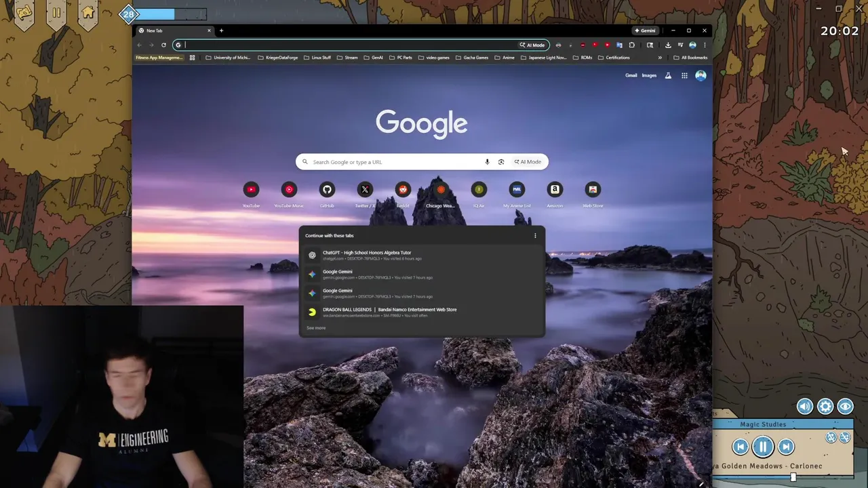Close the New Tab tab
Screen dimensions: 868x488
click(x=209, y=30)
